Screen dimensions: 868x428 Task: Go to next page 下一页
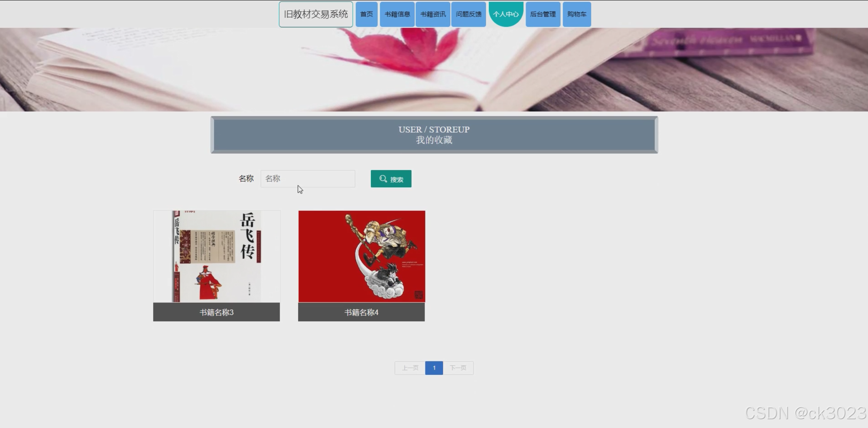pyautogui.click(x=458, y=368)
